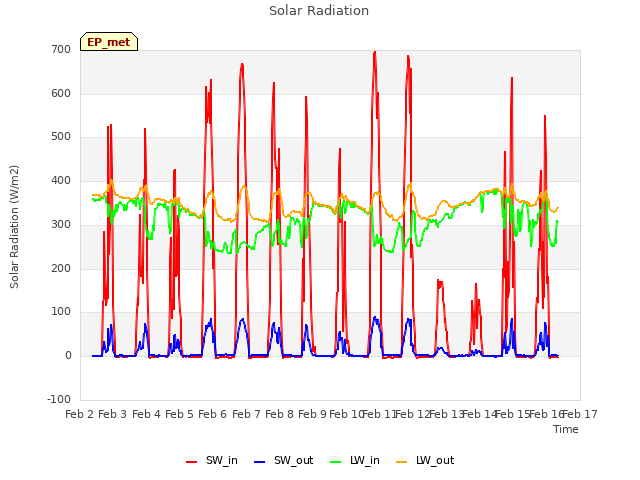
Task: Click the Feb 17 x-axis label
Action: (x=580, y=414)
